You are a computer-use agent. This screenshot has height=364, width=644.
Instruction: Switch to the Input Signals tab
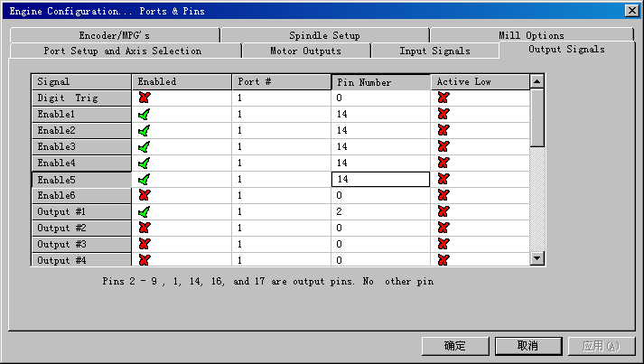coord(434,51)
